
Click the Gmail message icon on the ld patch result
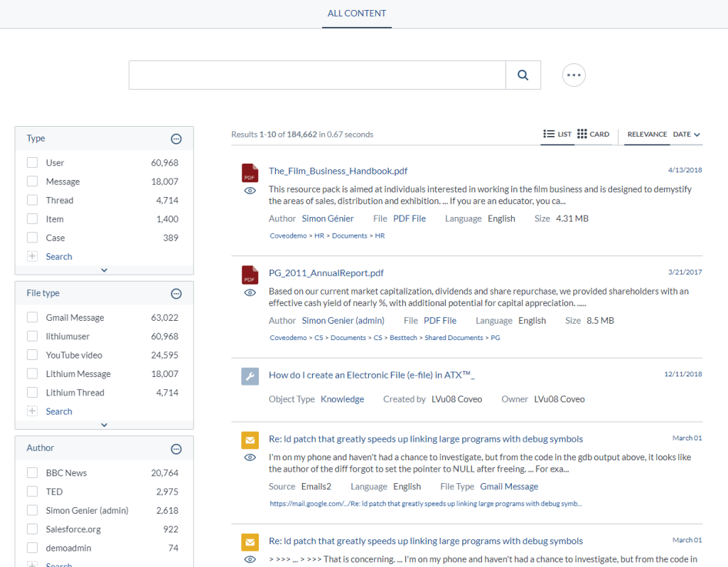pos(250,440)
